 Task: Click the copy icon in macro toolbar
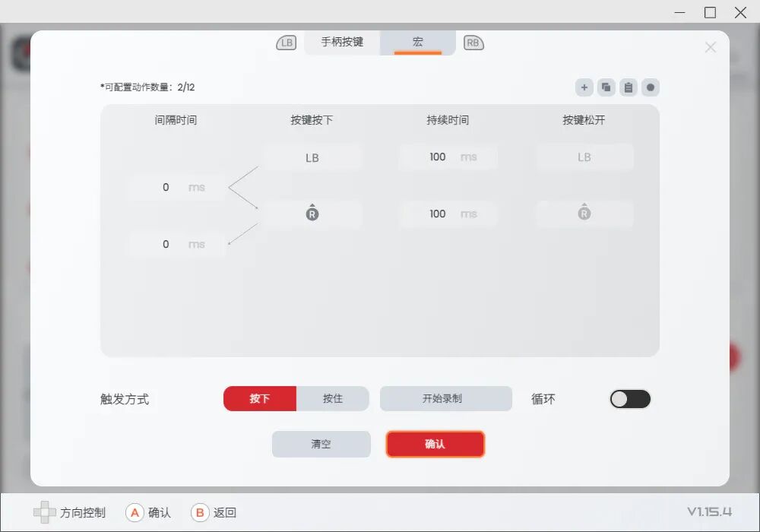coord(606,87)
